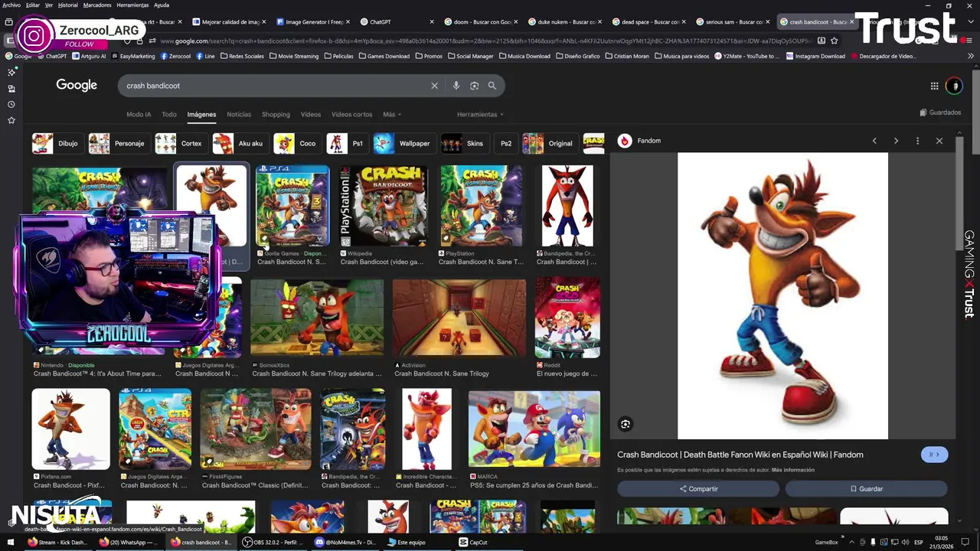Viewport: 980px width, 551px height.
Task: Open the Firefox sidebar AI chatbot sparkle icon
Action: 11,72
